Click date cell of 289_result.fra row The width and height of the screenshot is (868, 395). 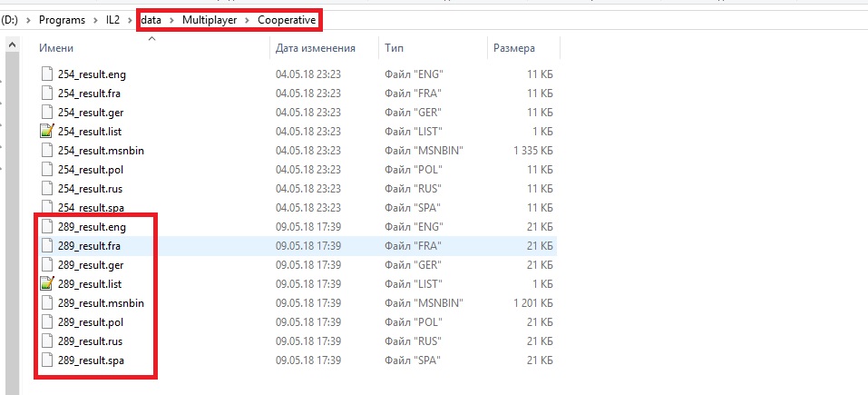point(308,246)
